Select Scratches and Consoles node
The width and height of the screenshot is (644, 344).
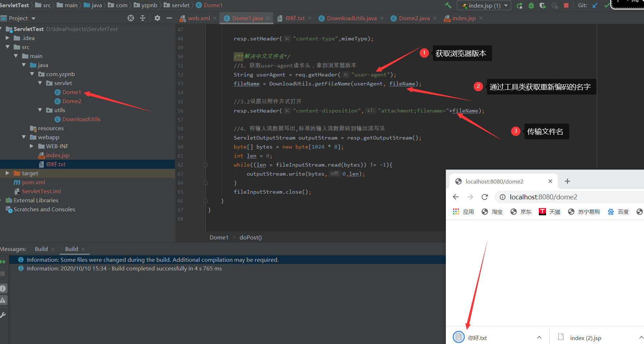pos(44,209)
